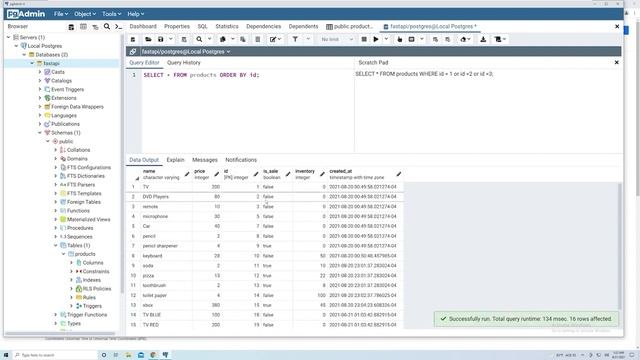This screenshot has width=640, height=360.
Task: Click the Edit pencil toolbar icon
Action: [x=273, y=39]
